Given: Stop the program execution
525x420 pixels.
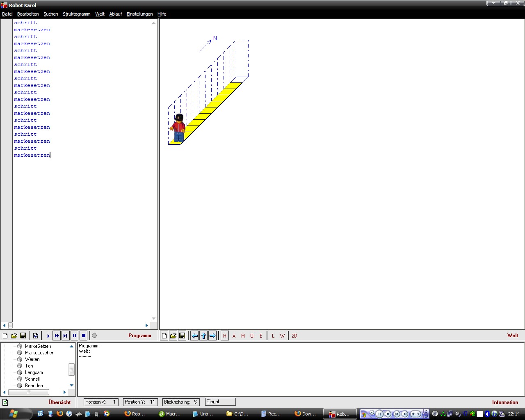Looking at the screenshot, I should coord(83,336).
